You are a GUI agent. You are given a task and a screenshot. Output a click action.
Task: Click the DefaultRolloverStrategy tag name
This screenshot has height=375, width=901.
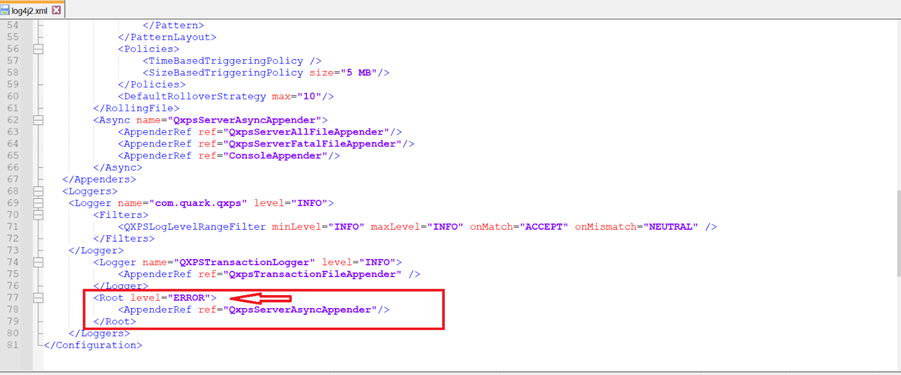coord(195,96)
